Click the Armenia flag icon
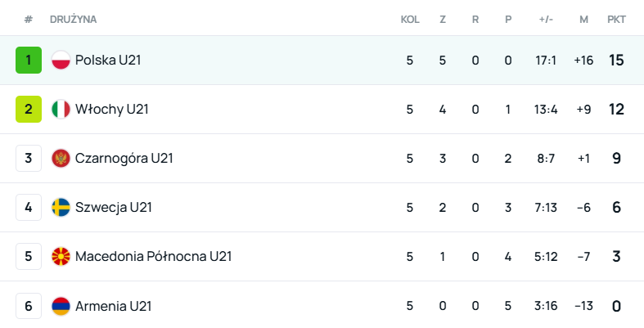This screenshot has height=328, width=644. coord(61,306)
